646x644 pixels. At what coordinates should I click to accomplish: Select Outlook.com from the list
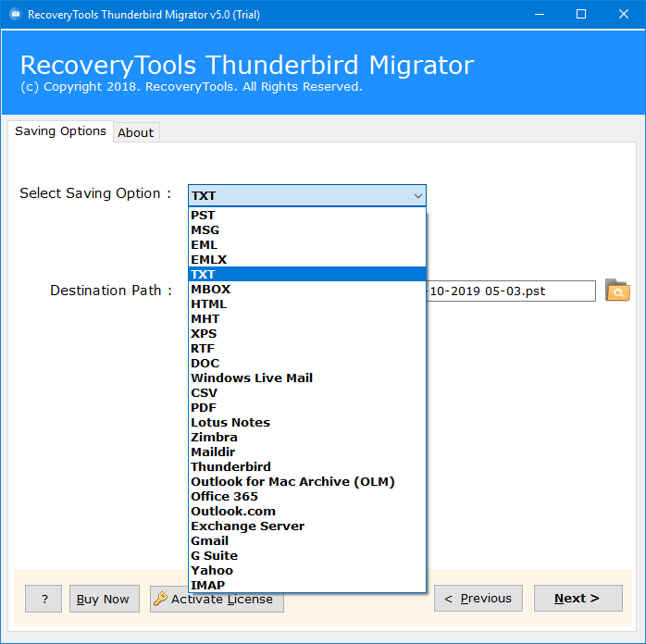coord(307,512)
